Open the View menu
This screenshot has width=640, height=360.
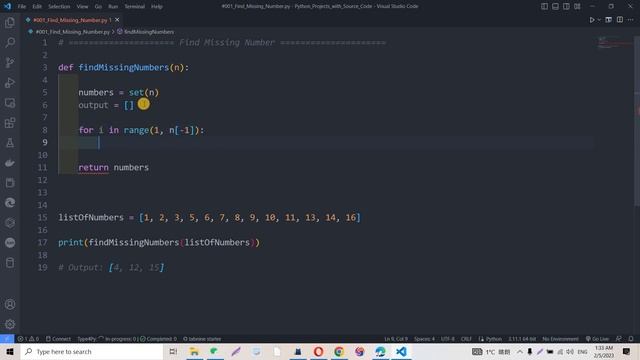(x=82, y=7)
